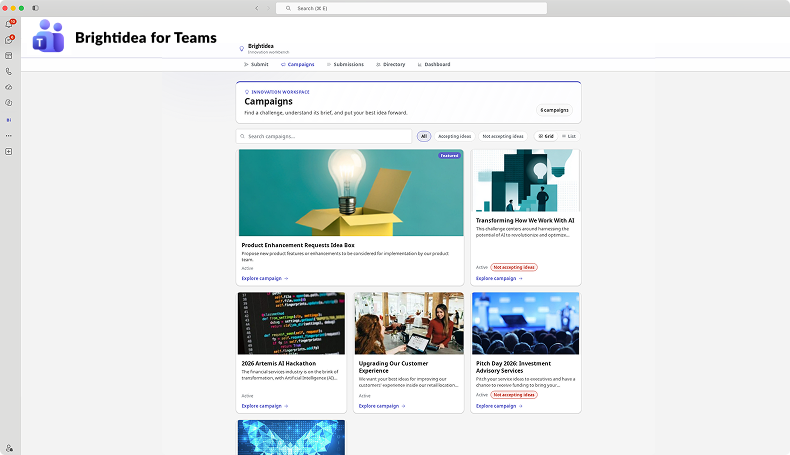The height and width of the screenshot is (455, 790).
Task: Click the Teams logo beside Brightidea for Teams
Action: click(x=48, y=36)
